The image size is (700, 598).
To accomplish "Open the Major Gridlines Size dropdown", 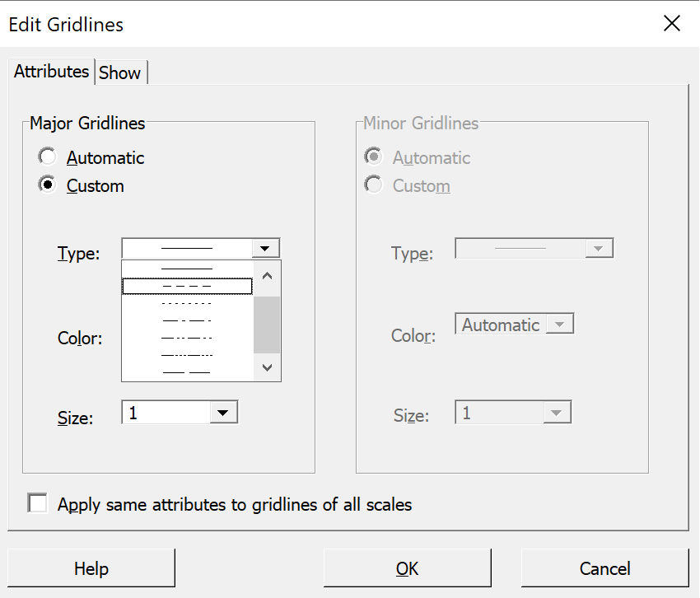I will pos(223,413).
